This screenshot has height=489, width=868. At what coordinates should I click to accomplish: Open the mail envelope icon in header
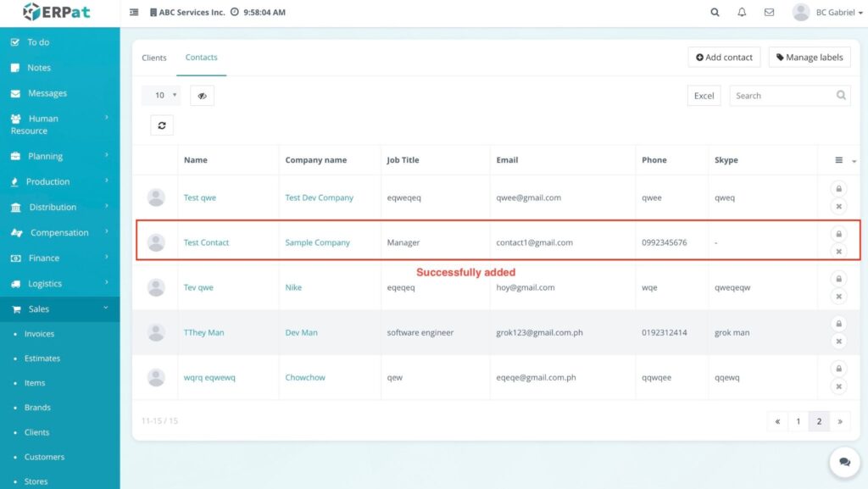769,13
